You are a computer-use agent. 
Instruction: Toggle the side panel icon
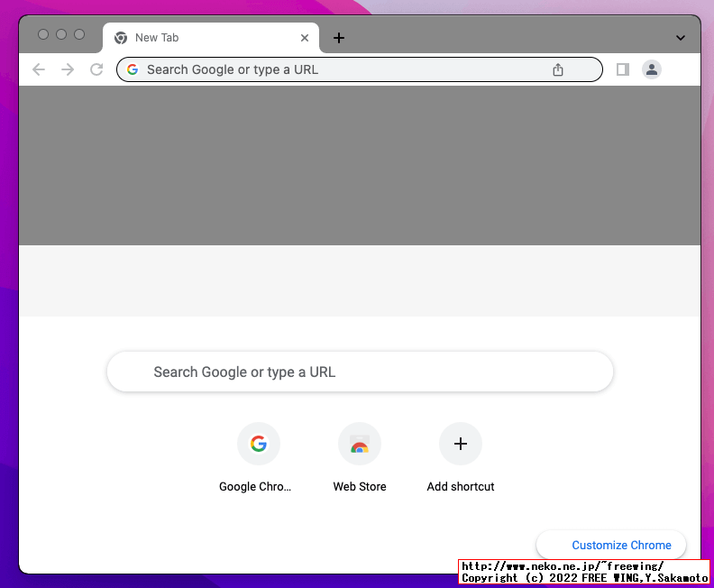622,69
